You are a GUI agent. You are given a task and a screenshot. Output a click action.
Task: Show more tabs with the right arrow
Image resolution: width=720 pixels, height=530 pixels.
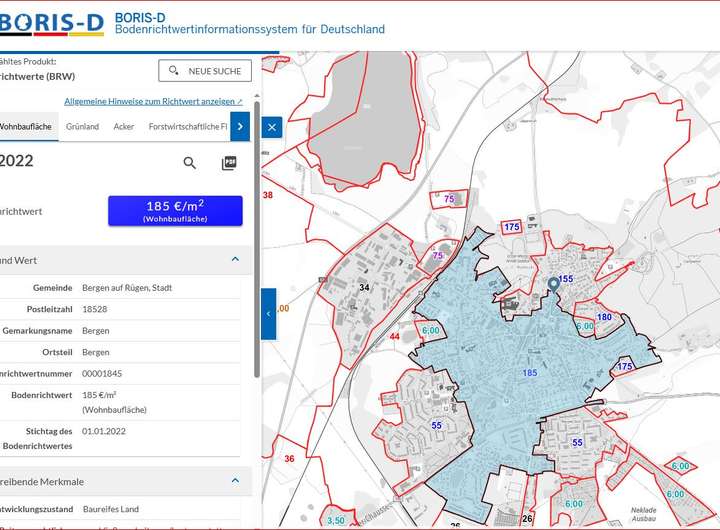240,126
